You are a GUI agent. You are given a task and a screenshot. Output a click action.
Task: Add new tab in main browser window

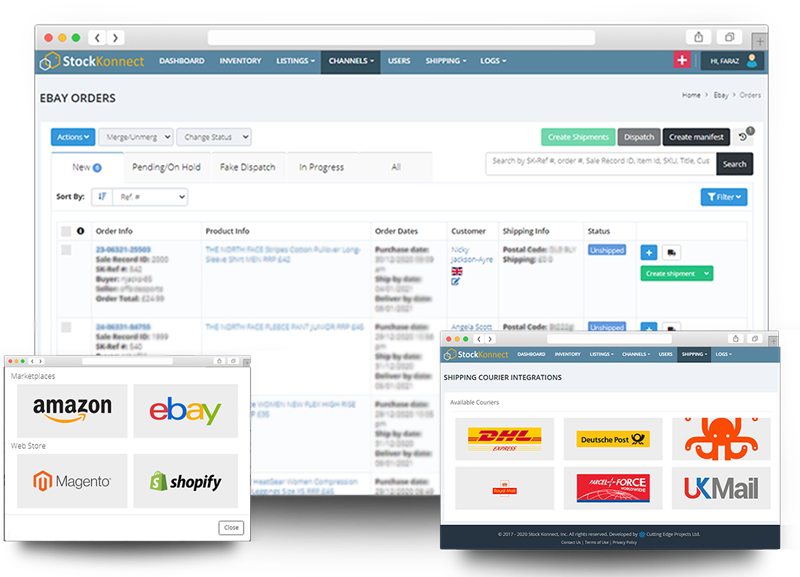coord(760,41)
